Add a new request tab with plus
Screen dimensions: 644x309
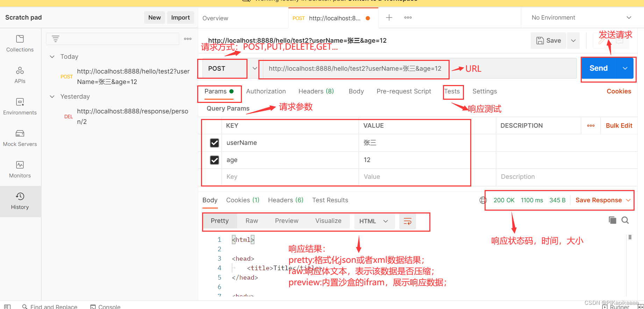(389, 17)
